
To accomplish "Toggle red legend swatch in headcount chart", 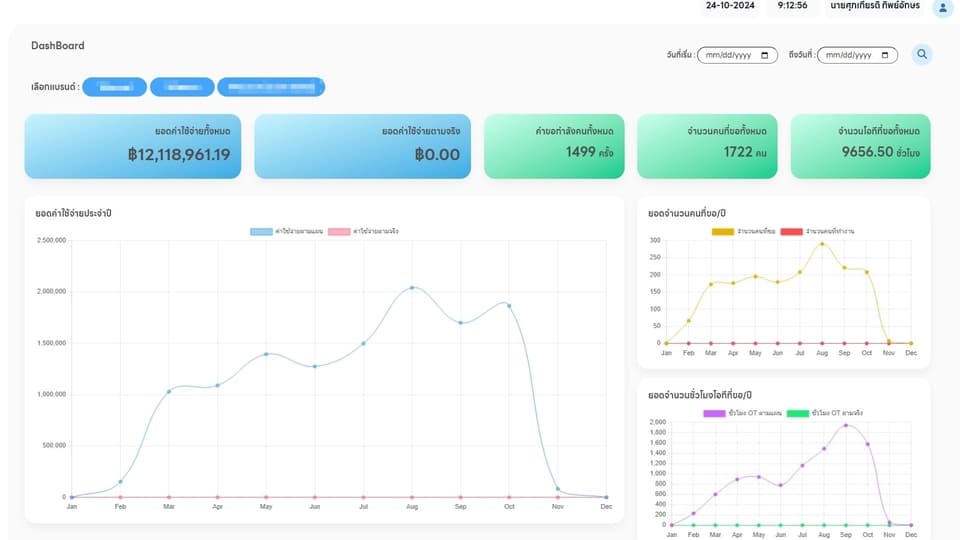I will (x=791, y=231).
